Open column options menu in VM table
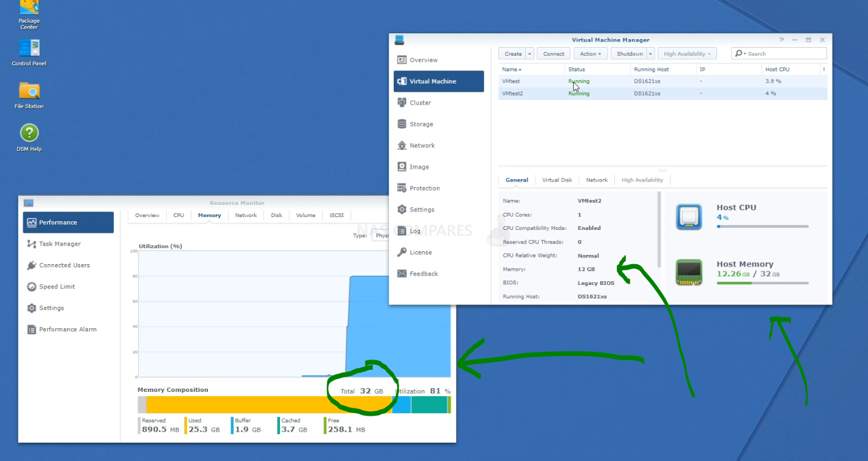Viewport: 868px width, 461px height. coord(823,69)
